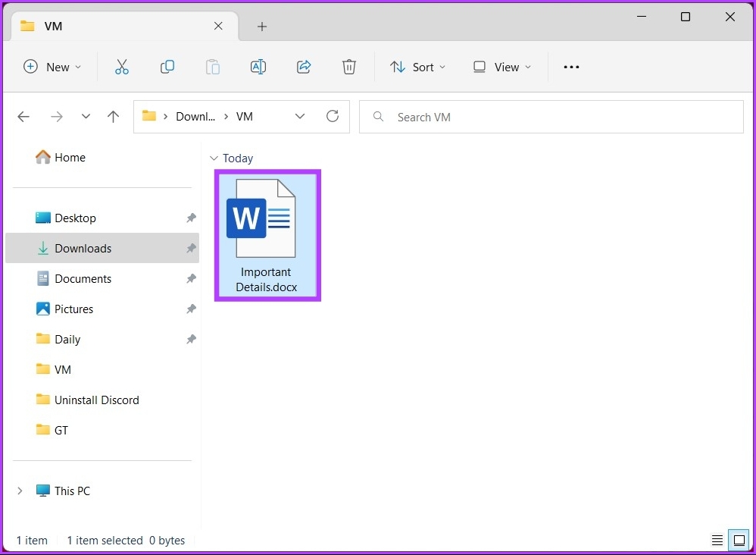This screenshot has width=756, height=555.
Task: Refresh the current folder view
Action: coord(332,117)
